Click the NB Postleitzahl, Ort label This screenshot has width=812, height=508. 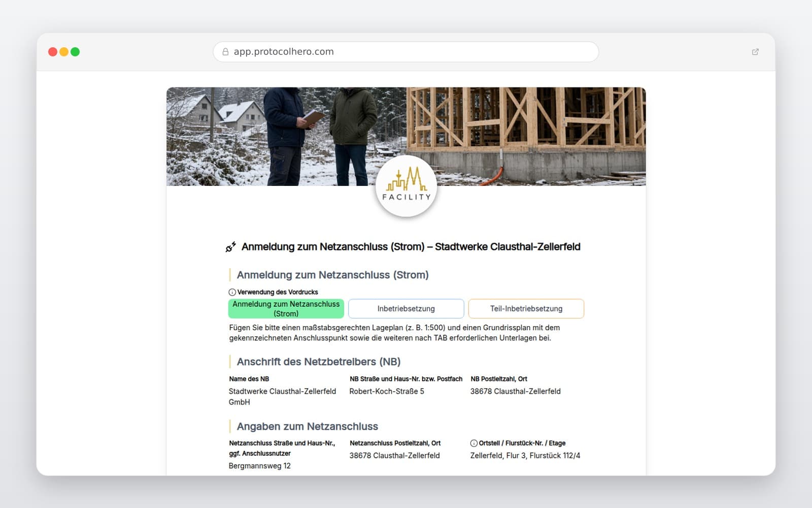[499, 379]
